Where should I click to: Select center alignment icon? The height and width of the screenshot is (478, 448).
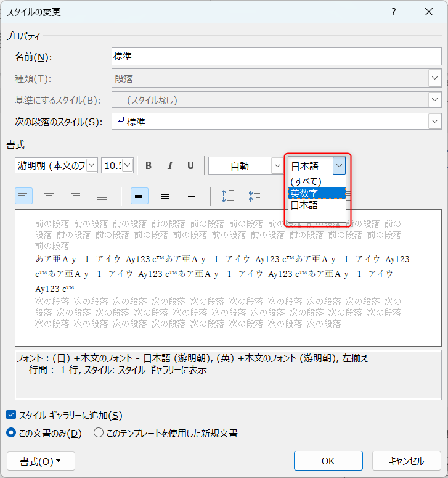tap(49, 196)
